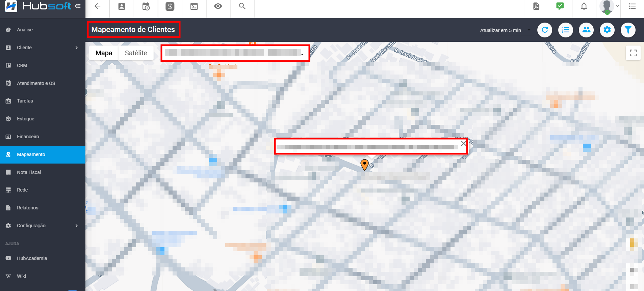644x291 pixels.
Task: Switch to Mapa view
Action: point(104,53)
